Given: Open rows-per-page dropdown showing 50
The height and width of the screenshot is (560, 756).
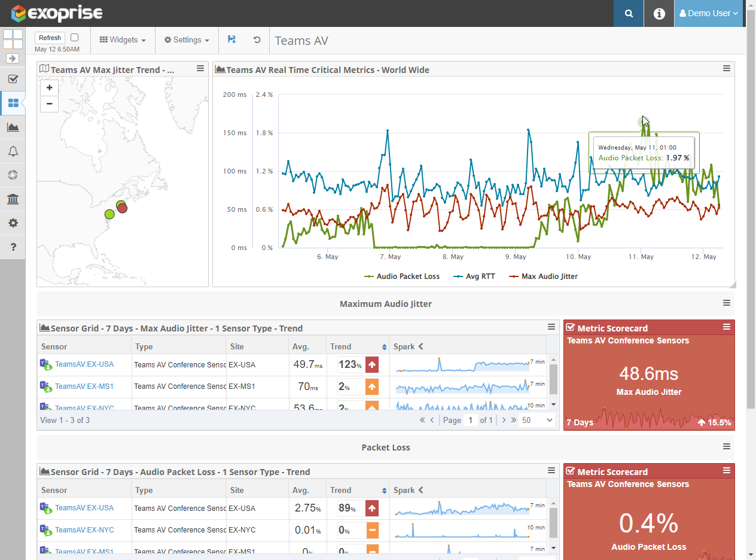Looking at the screenshot, I should point(538,420).
